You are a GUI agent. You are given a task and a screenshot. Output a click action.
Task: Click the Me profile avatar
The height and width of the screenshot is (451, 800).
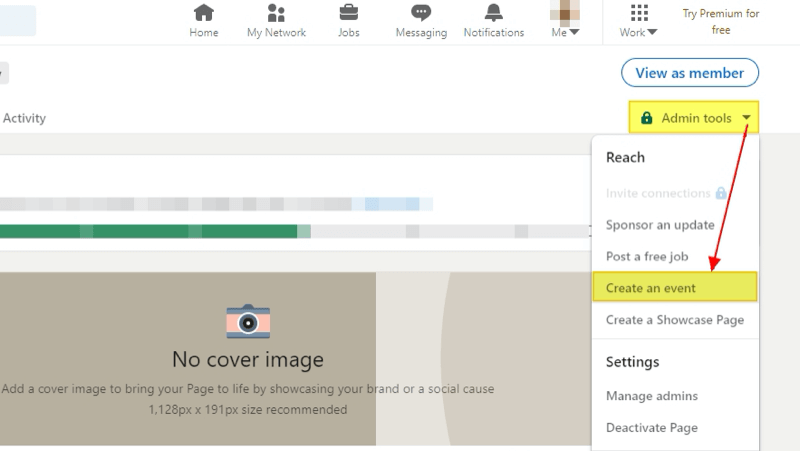[565, 12]
